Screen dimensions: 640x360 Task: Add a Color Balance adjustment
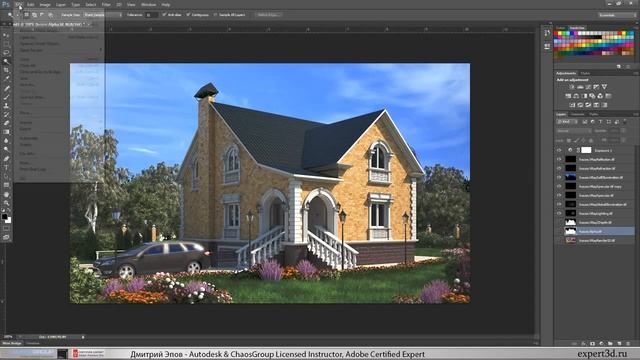tap(576, 96)
